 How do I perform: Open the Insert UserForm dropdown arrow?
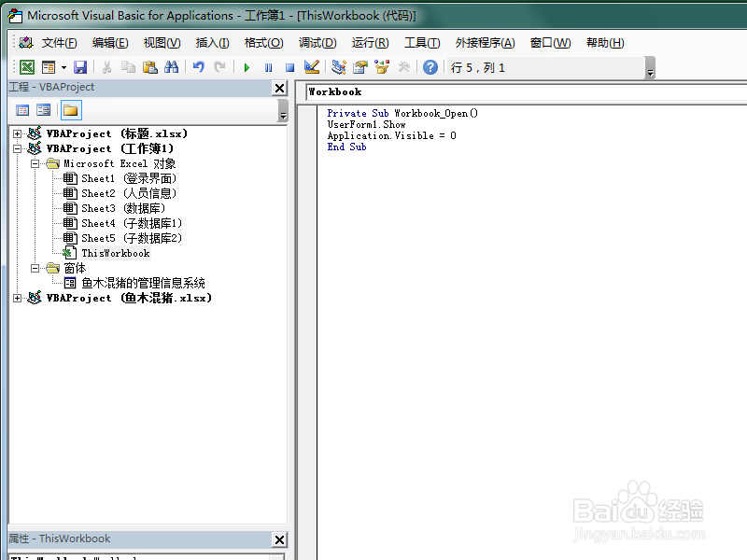coord(63,67)
